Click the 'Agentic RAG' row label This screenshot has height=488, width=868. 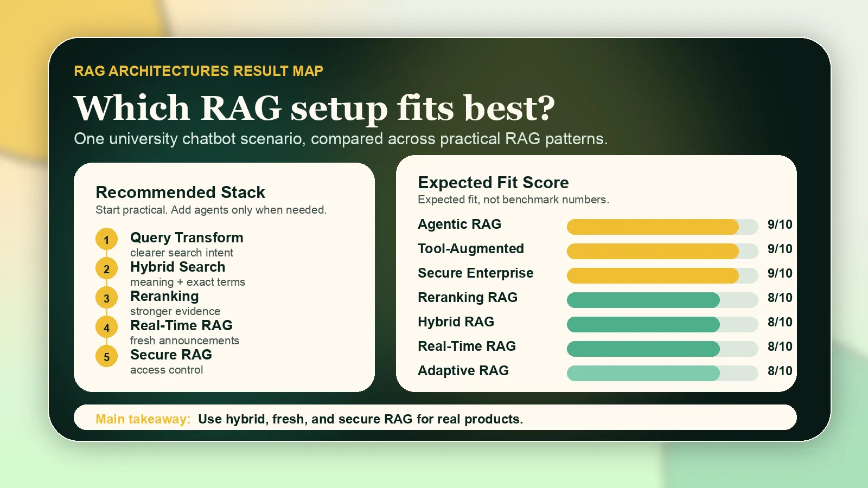point(459,224)
